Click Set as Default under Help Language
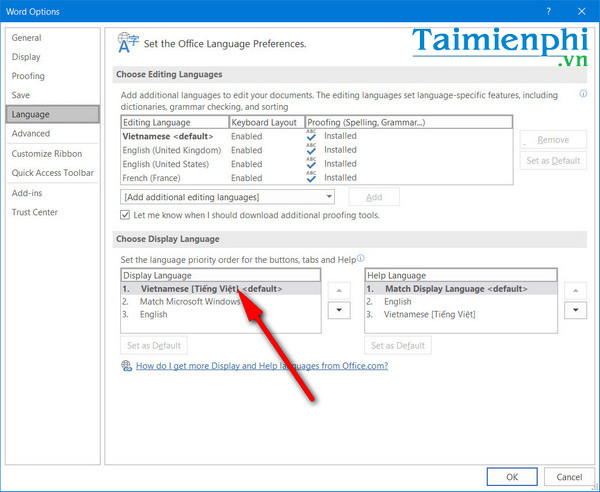Image resolution: width=600 pixels, height=492 pixels. (x=398, y=345)
